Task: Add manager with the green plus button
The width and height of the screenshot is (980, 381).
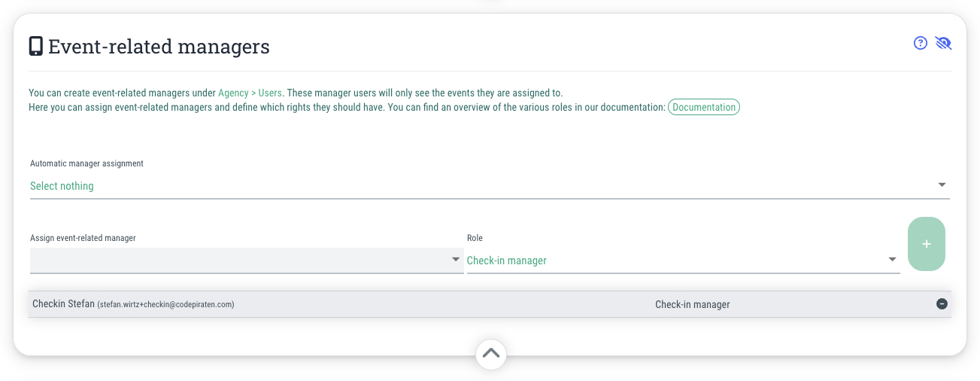Action: point(927,244)
